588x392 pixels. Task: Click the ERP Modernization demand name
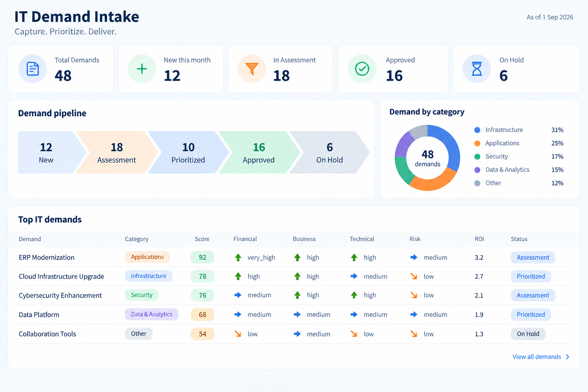[47, 258]
